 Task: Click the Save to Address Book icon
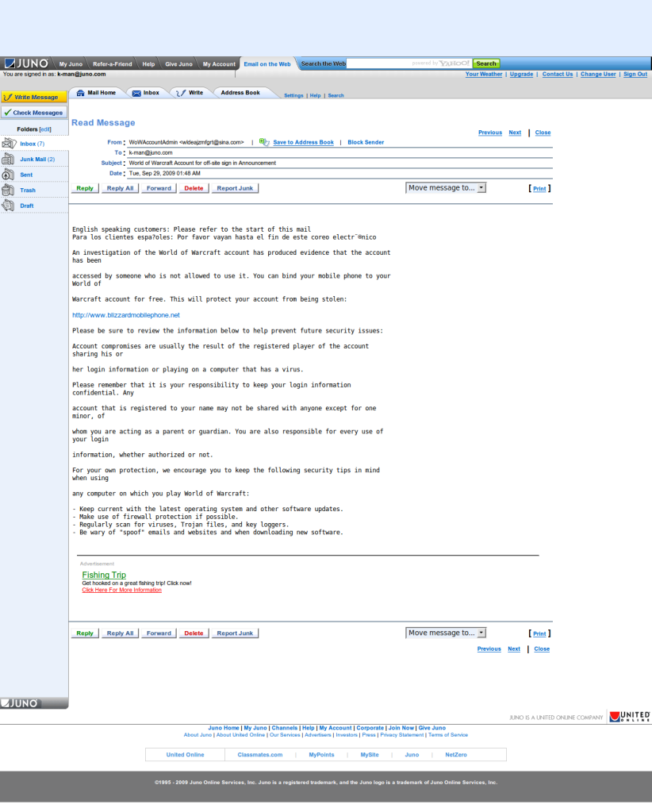pos(264,142)
